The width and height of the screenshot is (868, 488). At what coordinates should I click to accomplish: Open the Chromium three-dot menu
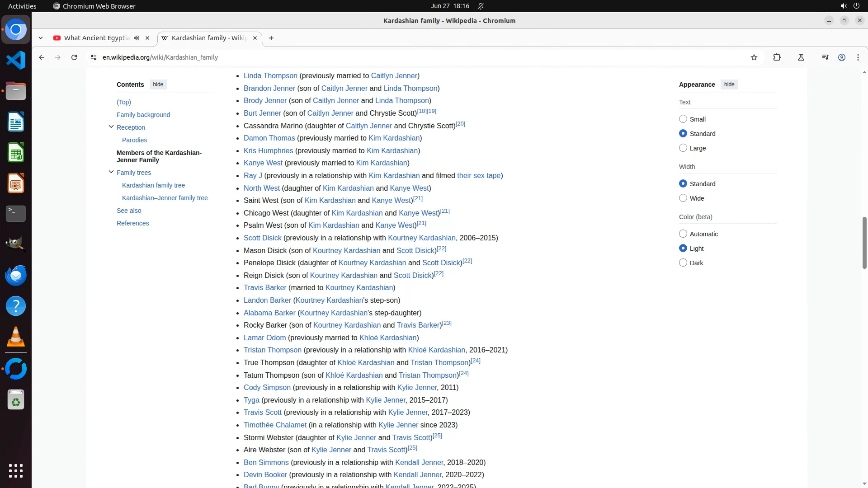coord(858,57)
